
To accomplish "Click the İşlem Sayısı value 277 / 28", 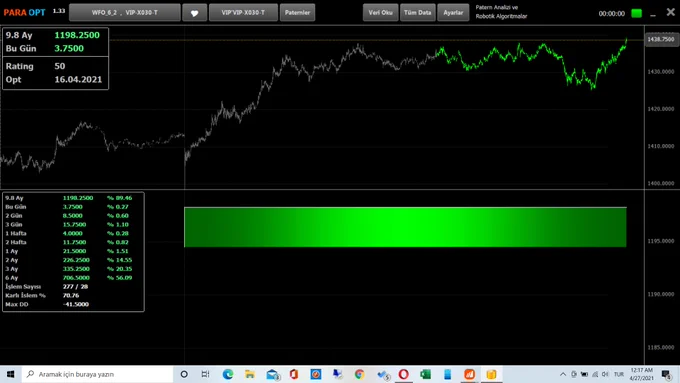I will click(75, 287).
